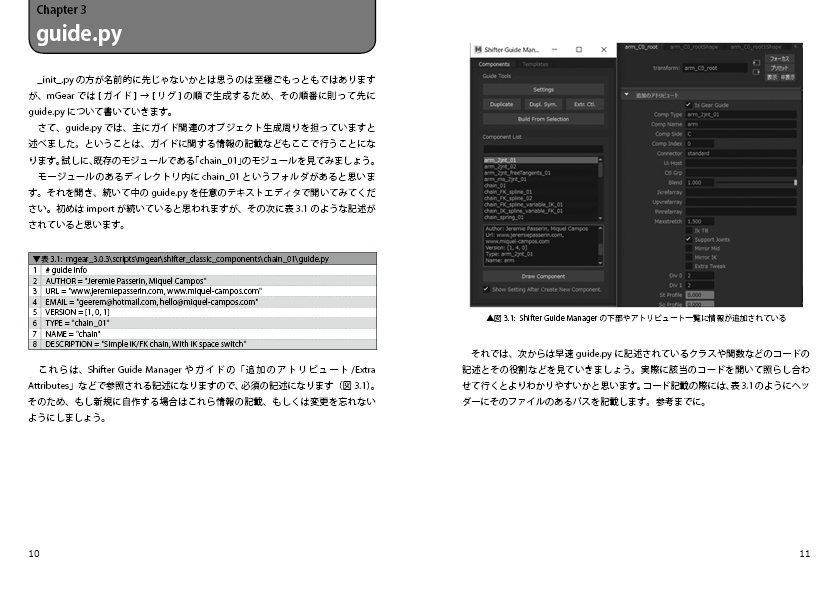Click the mGear M icon in Shifter title bar

[478, 50]
